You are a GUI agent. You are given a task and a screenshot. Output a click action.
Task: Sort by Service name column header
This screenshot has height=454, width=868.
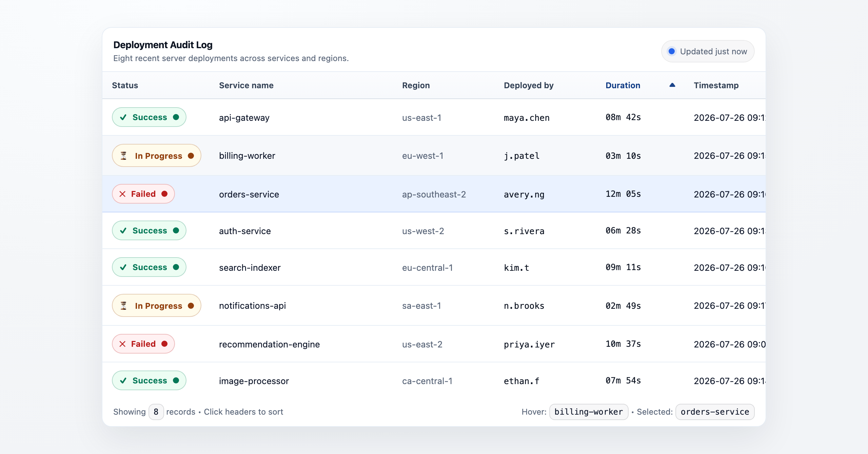tap(246, 86)
